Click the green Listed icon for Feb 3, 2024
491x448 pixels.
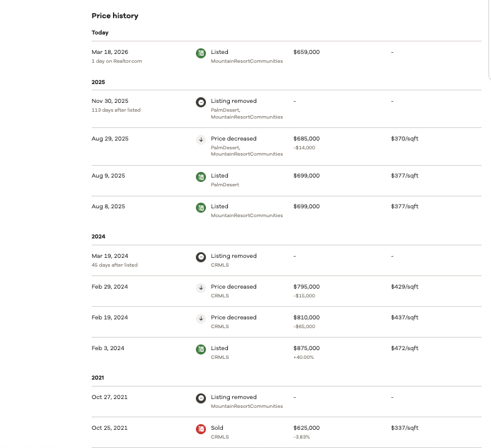(x=201, y=349)
